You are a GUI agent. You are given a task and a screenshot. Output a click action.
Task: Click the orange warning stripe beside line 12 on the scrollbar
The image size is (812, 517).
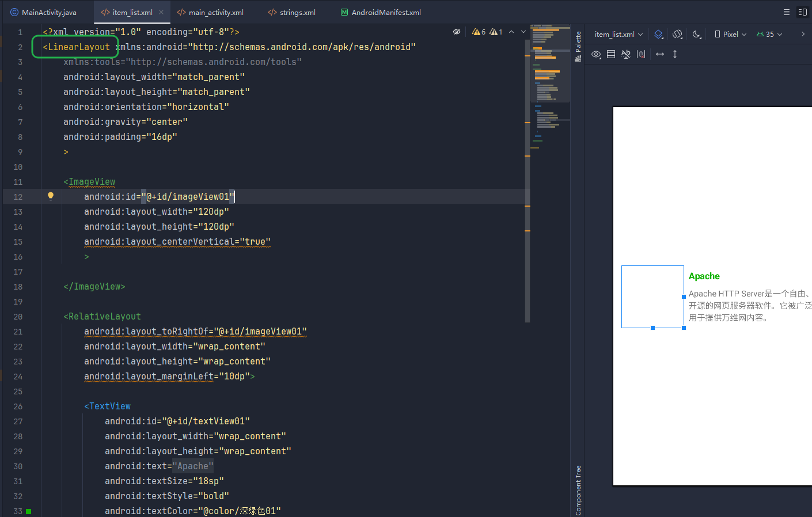pos(528,206)
